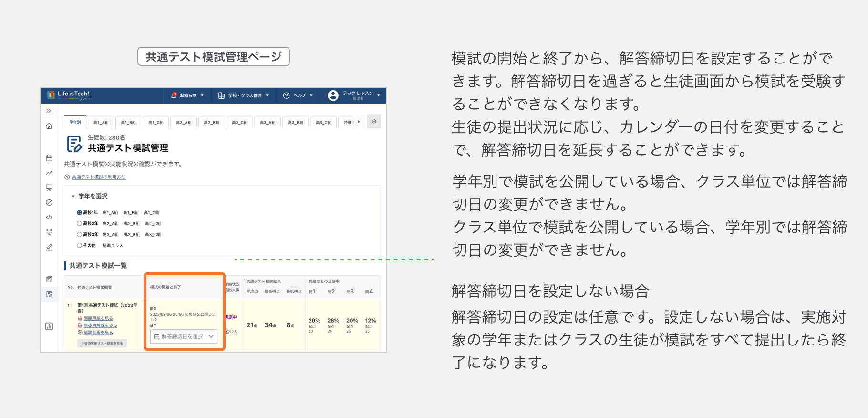This screenshot has width=868, height=418.
Task: Open the お知らせ notification bell
Action: point(174,95)
